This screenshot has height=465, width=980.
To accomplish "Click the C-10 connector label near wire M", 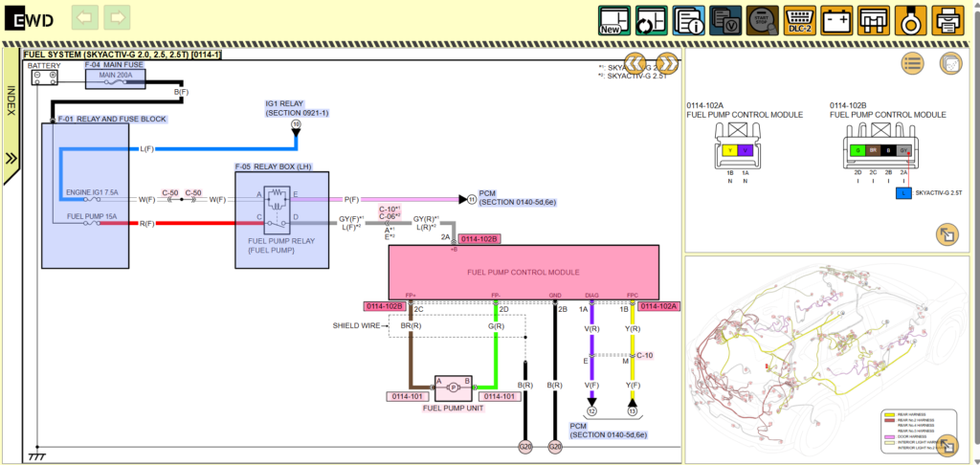I will point(644,355).
